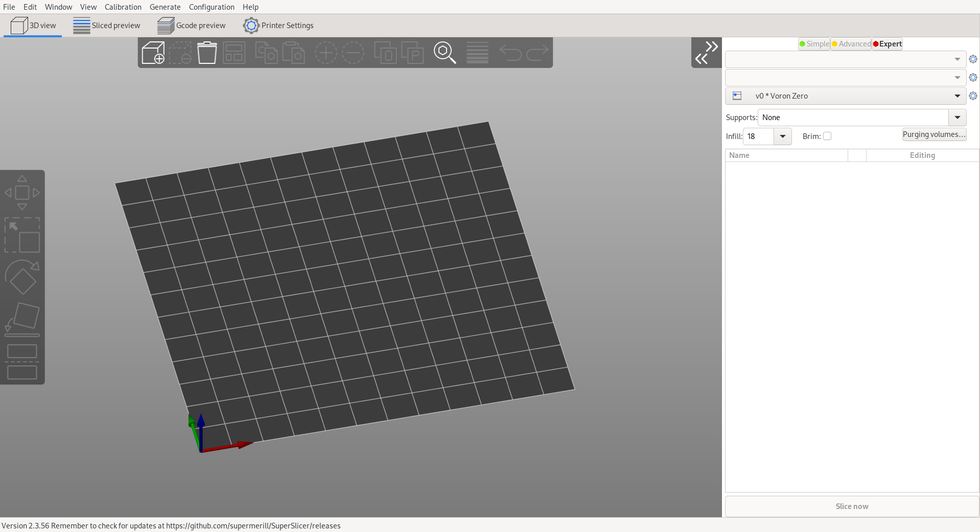Screen dimensions: 980x532
Task: Click the Add model cube icon
Action: pos(153,53)
